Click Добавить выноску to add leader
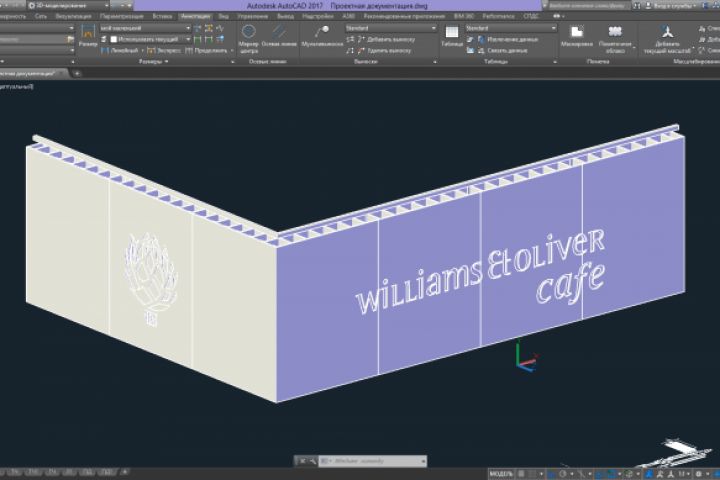720x480 pixels. [386, 40]
